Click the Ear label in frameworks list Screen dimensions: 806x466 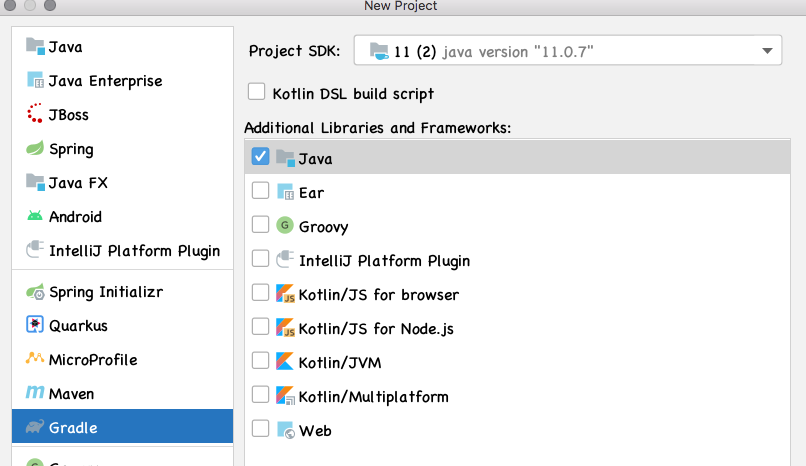pos(312,193)
